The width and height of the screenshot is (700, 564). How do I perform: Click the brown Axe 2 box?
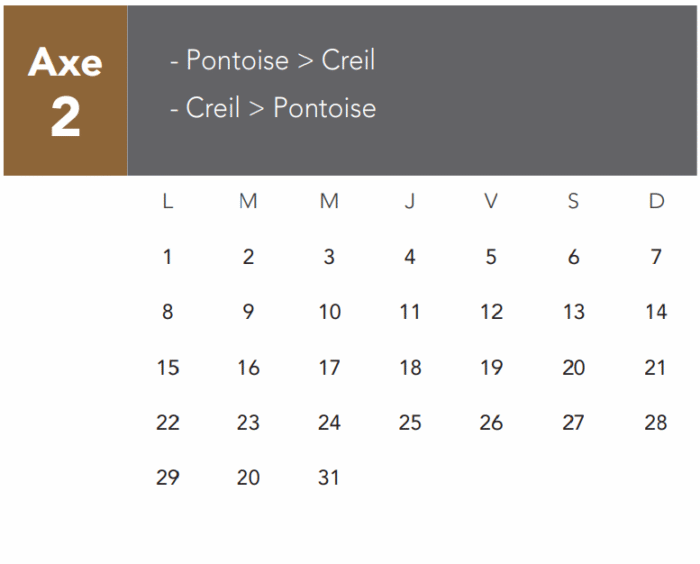(65, 91)
